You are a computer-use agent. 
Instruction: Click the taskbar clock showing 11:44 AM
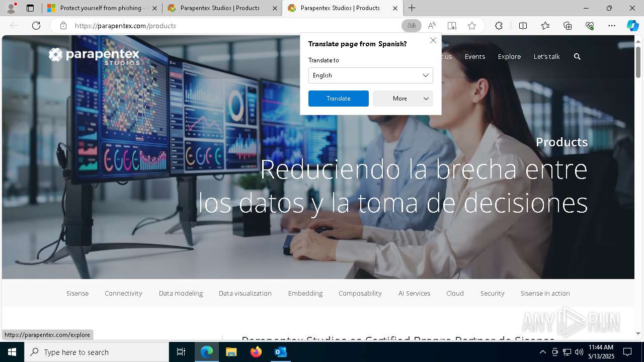601,352
